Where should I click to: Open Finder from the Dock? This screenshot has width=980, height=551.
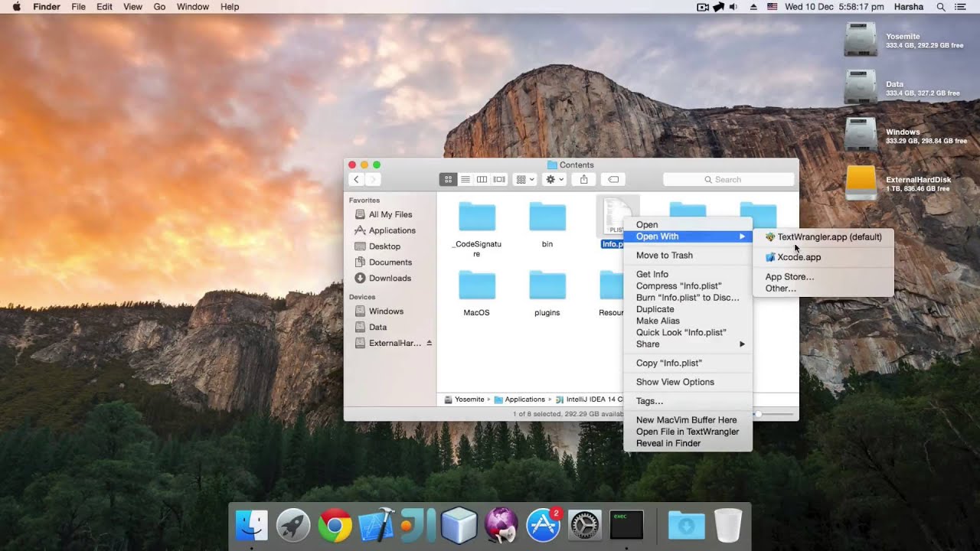[251, 526]
